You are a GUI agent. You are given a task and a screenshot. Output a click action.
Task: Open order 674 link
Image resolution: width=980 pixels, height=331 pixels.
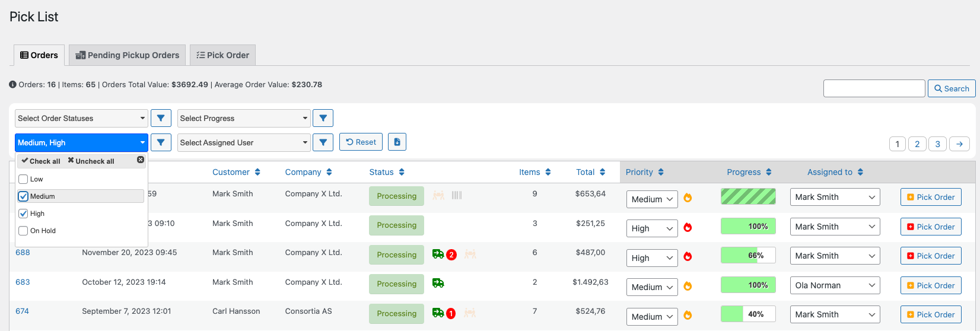click(22, 311)
